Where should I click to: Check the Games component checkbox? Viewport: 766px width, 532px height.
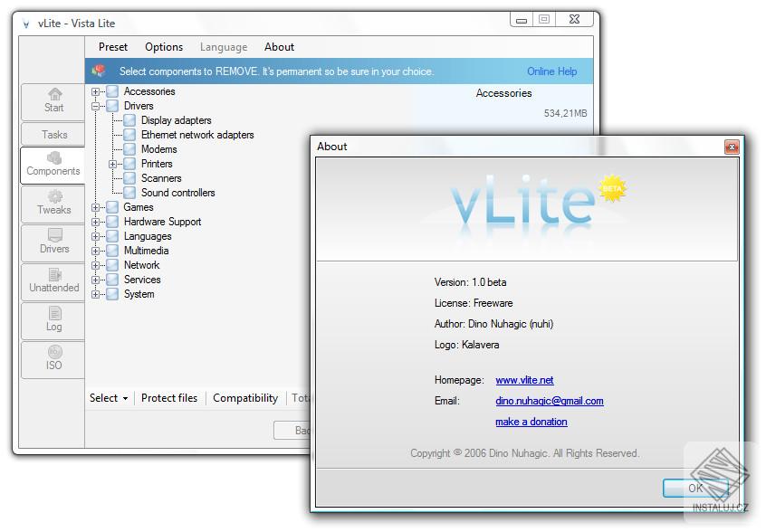click(x=112, y=207)
